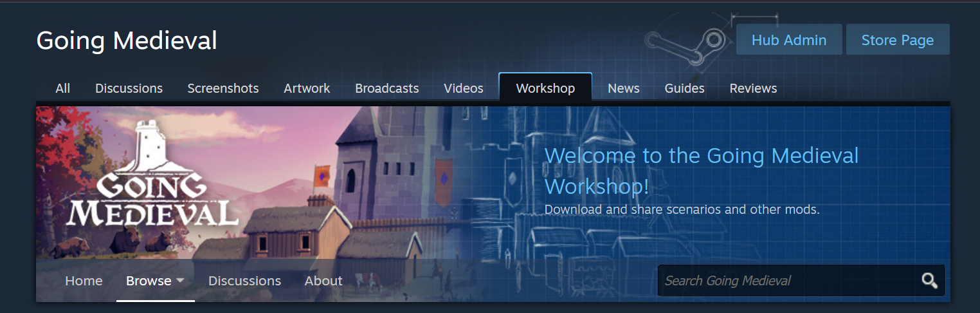980x313 pixels.
Task: Open the Screenshots tab
Action: pyautogui.click(x=223, y=88)
